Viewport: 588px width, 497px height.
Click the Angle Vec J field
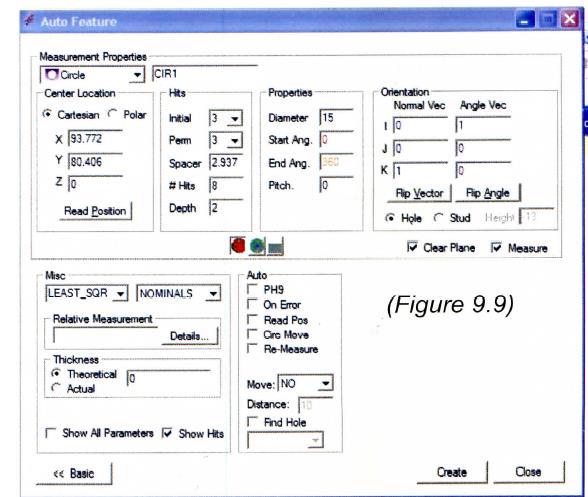tap(483, 148)
